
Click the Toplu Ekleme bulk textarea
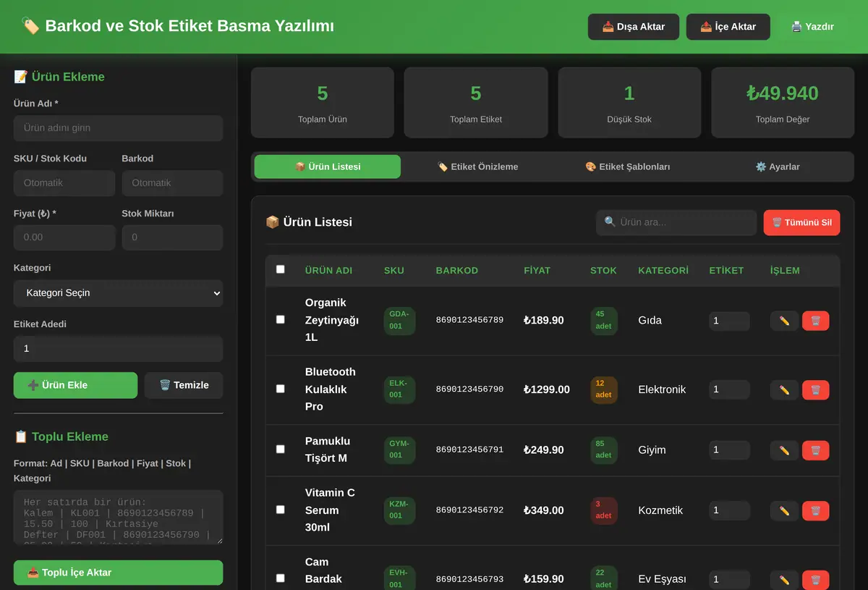tap(119, 518)
